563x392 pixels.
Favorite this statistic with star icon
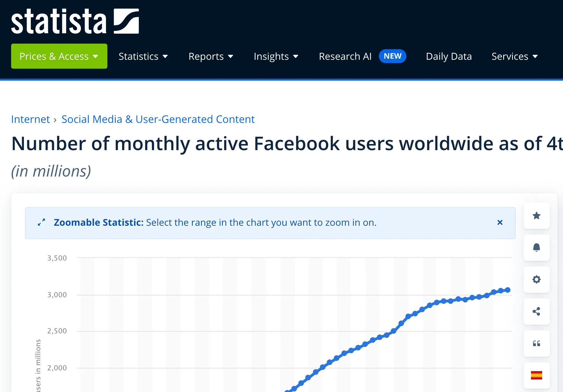pos(536,216)
